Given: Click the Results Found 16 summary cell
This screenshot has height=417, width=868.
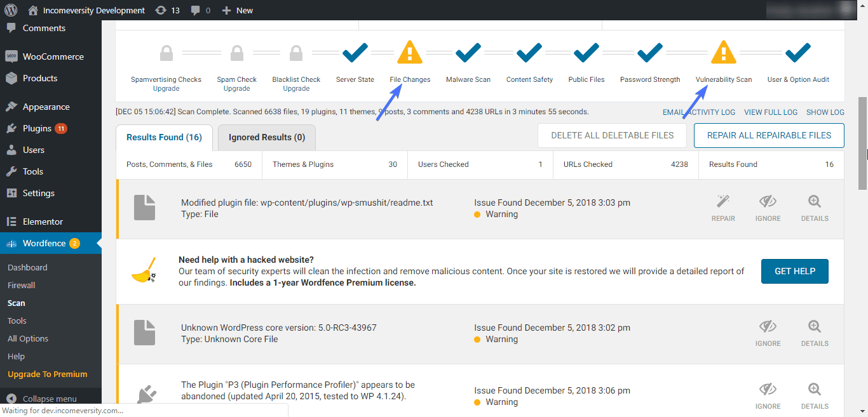Looking at the screenshot, I should click(x=771, y=164).
